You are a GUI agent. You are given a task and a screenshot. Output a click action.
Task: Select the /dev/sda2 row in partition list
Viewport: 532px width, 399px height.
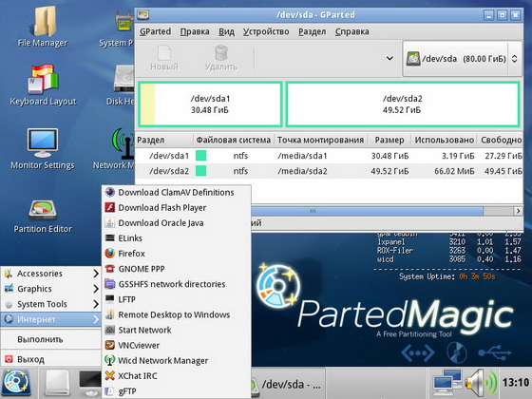329,171
